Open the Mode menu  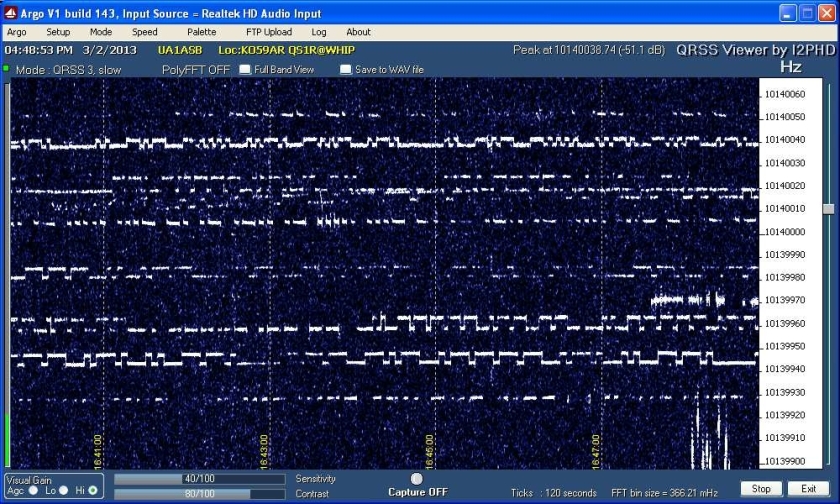click(101, 32)
